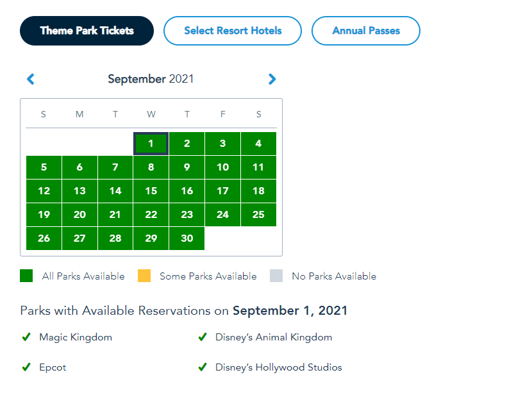Open the Theme Park Tickets tab
Viewport: 532px width, 393px height.
click(87, 31)
